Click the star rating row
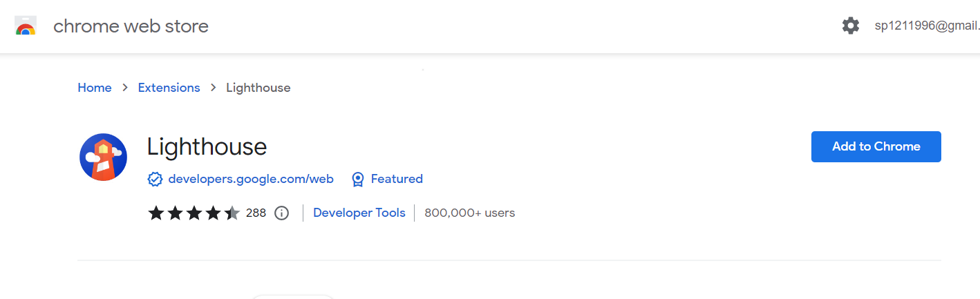 click(194, 213)
